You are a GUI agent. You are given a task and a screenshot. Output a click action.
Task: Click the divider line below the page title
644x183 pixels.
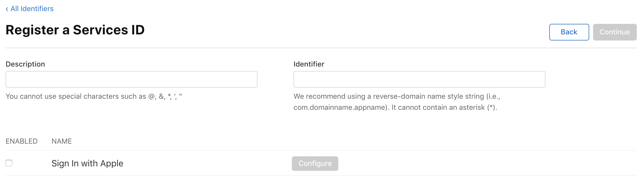point(321,48)
